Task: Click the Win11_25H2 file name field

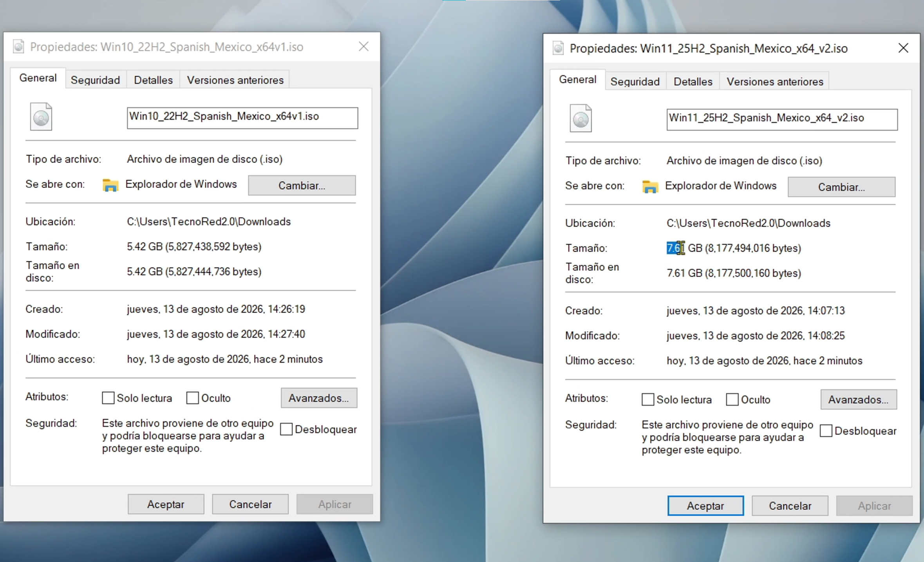Action: pyautogui.click(x=782, y=119)
